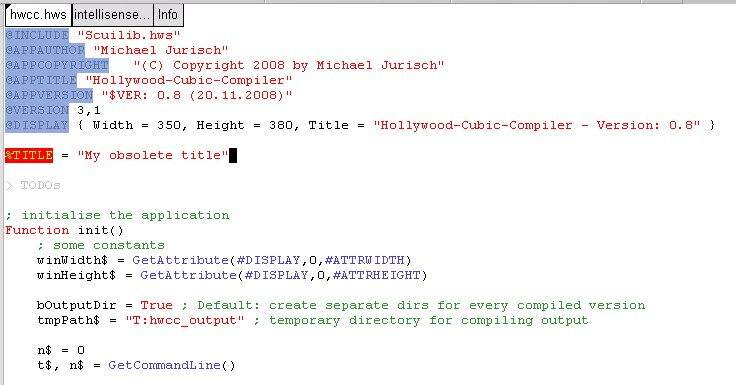The image size is (736, 385).
Task: Click the @APPTITLE directive
Action: 41,80
